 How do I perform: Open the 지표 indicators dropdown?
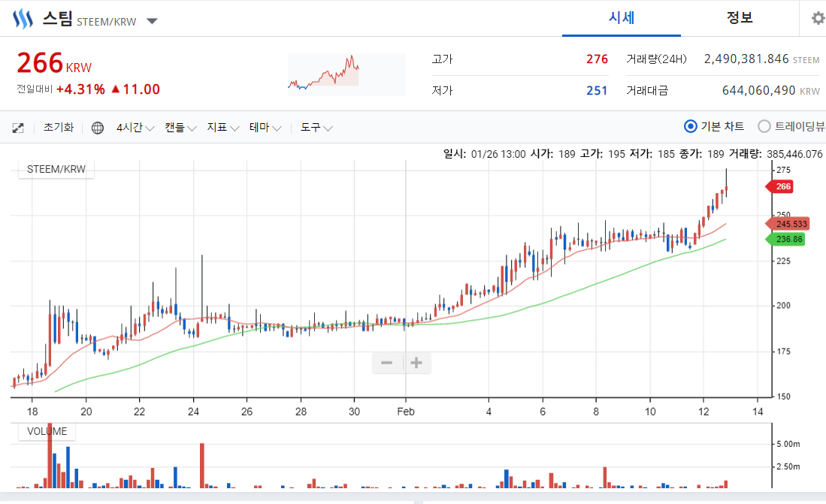(222, 128)
